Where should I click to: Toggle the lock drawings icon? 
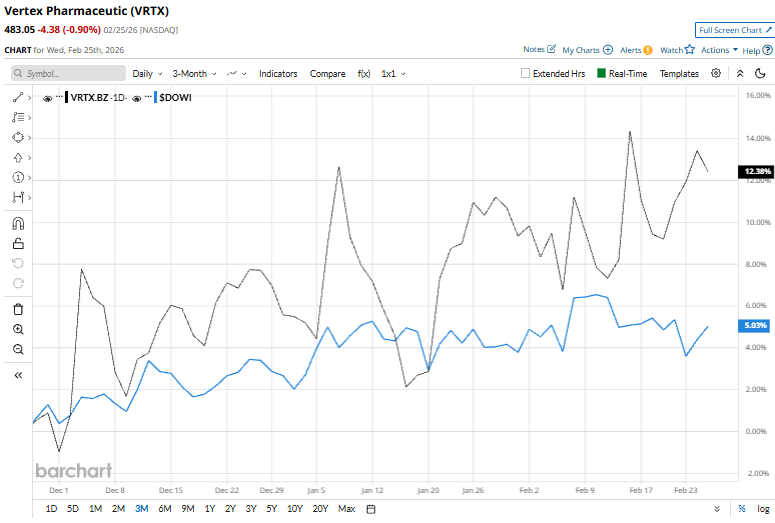click(18, 244)
